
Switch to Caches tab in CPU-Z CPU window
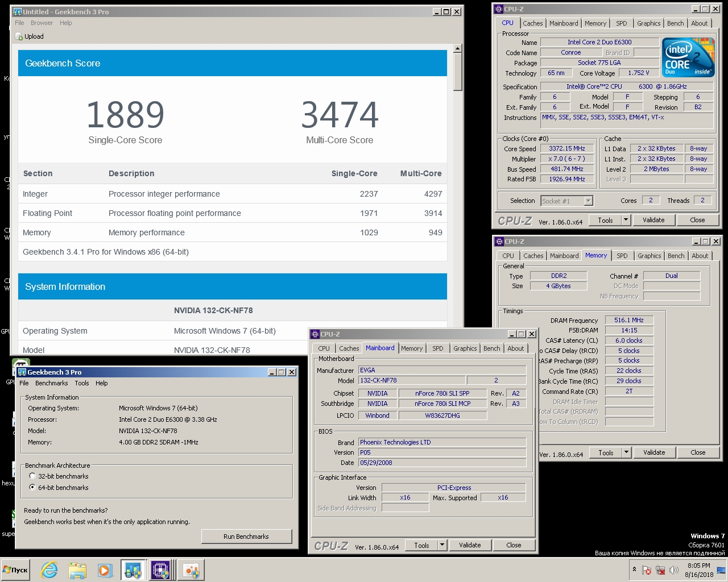coord(533,23)
